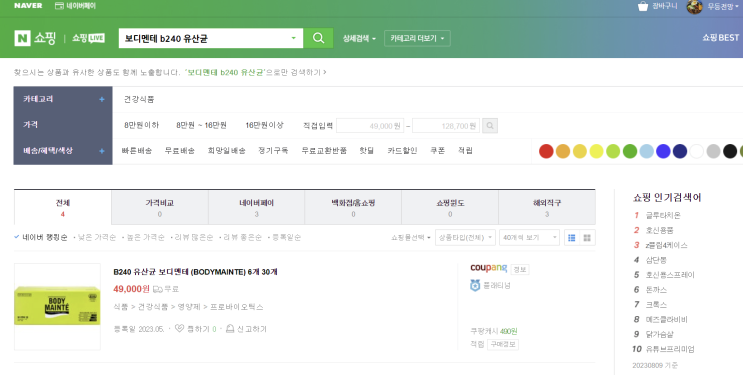
Task: Select the 전체 tab
Action: 63,208
